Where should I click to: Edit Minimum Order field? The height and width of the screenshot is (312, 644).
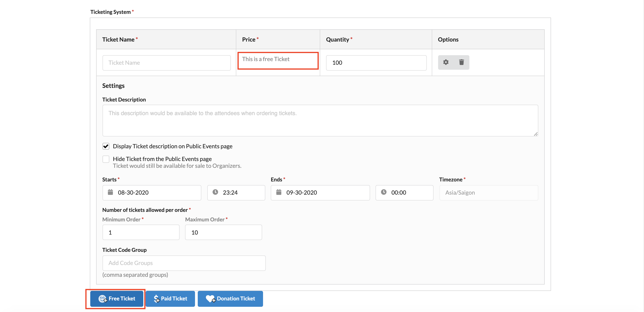click(141, 232)
